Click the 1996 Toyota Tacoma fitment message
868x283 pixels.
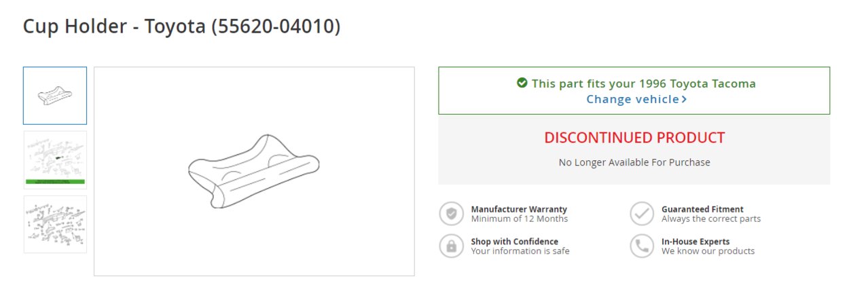click(x=643, y=83)
